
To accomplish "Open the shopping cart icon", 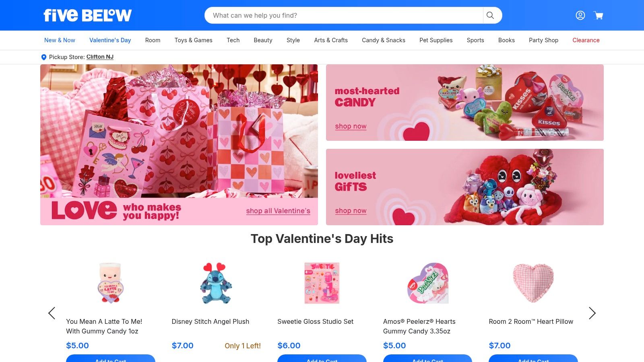I will 599,15.
